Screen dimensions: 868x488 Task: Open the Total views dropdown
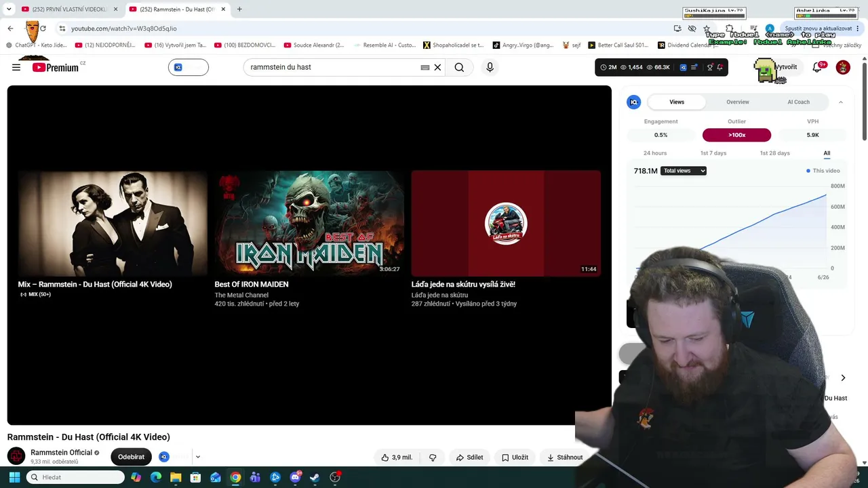684,171
